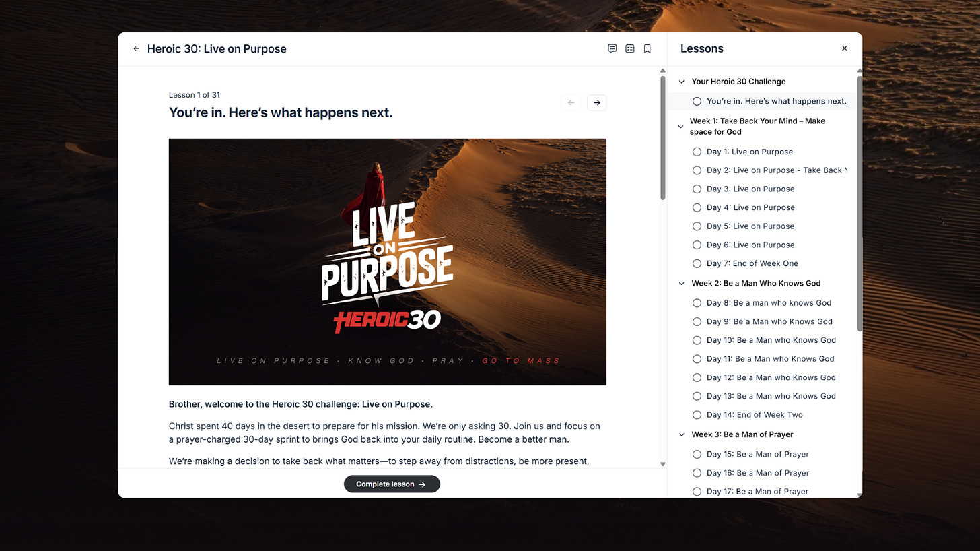The height and width of the screenshot is (551, 980).
Task: Mark Day 7: End of Week One circle
Action: click(x=697, y=263)
